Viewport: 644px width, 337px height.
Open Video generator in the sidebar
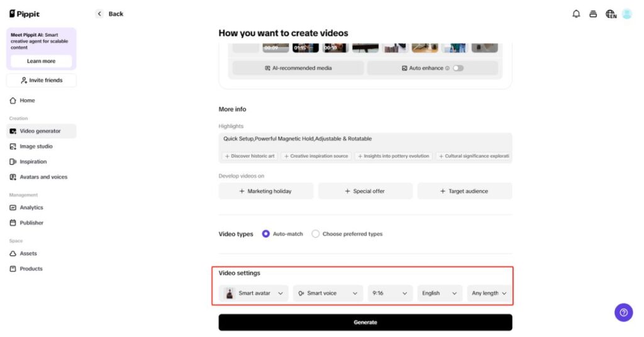(x=41, y=131)
